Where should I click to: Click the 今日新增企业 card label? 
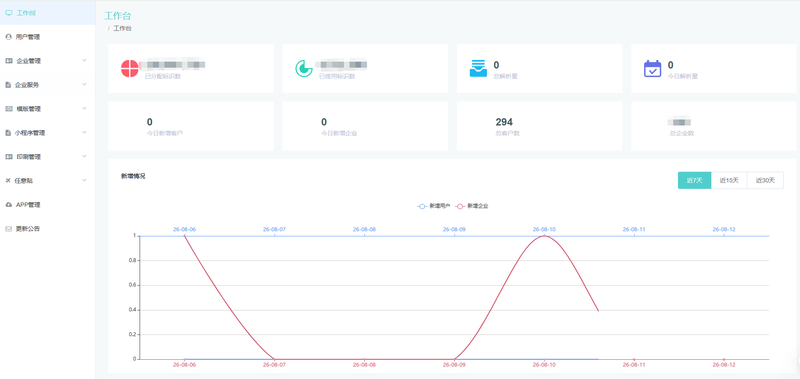(339, 134)
